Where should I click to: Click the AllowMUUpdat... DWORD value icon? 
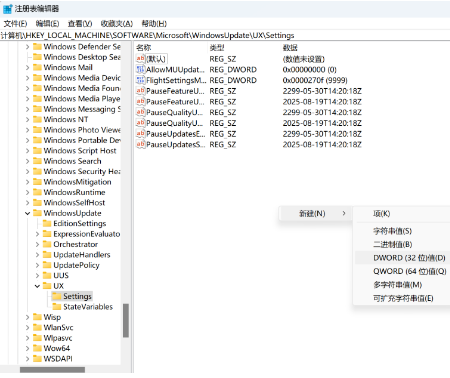[x=140, y=69]
